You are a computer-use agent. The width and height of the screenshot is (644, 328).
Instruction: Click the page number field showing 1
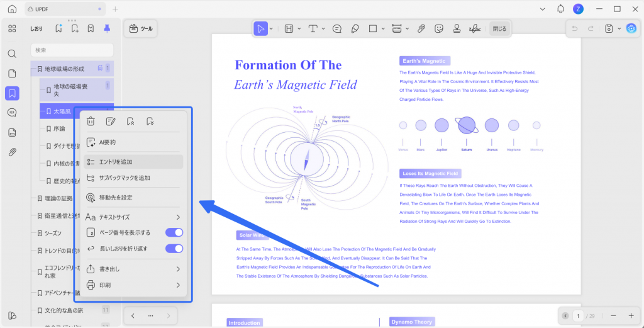click(579, 315)
